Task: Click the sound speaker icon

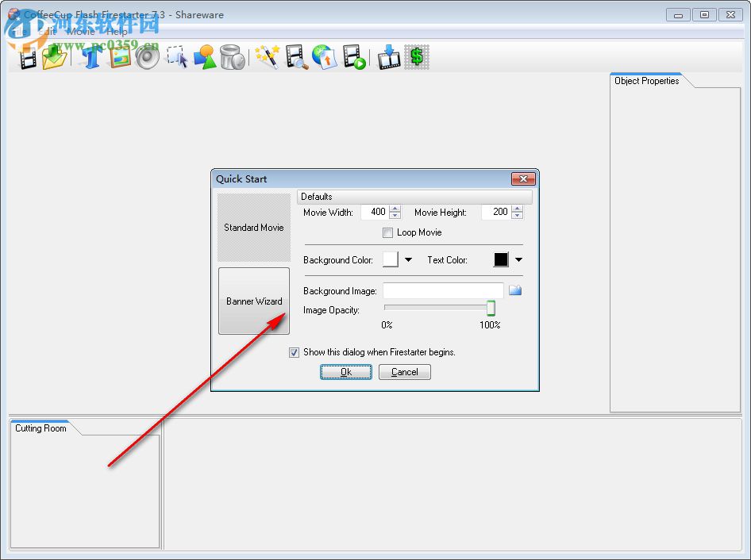Action: pos(148,57)
